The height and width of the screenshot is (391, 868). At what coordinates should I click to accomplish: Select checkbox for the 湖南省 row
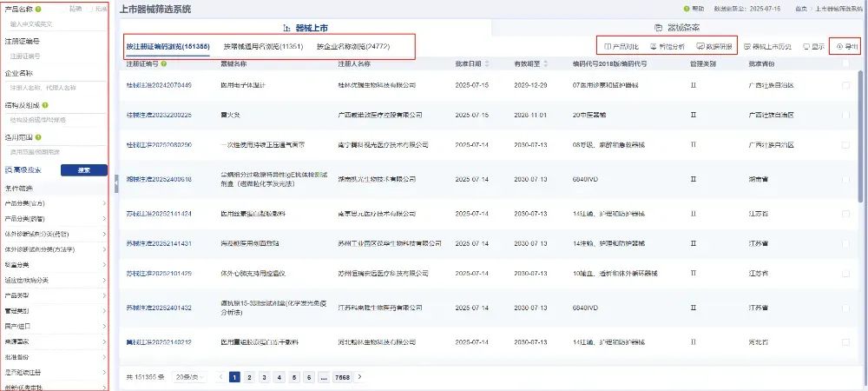click(x=845, y=178)
